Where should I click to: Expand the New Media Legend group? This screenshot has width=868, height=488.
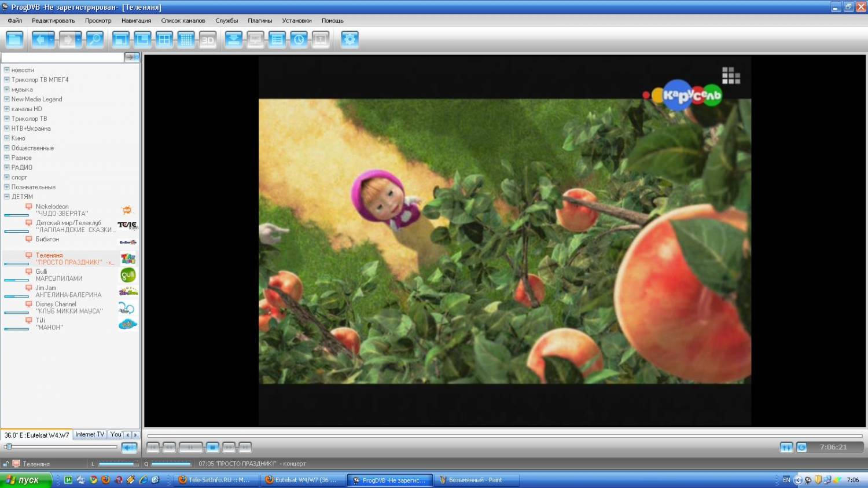pyautogui.click(x=6, y=99)
